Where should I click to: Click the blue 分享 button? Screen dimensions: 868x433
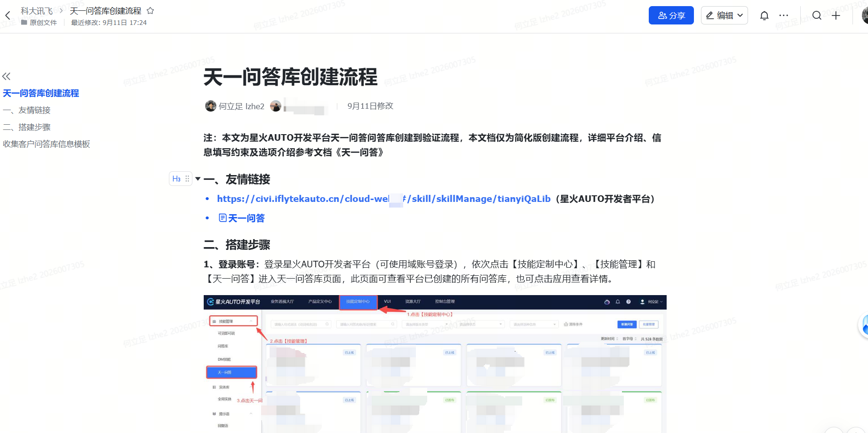pos(671,15)
